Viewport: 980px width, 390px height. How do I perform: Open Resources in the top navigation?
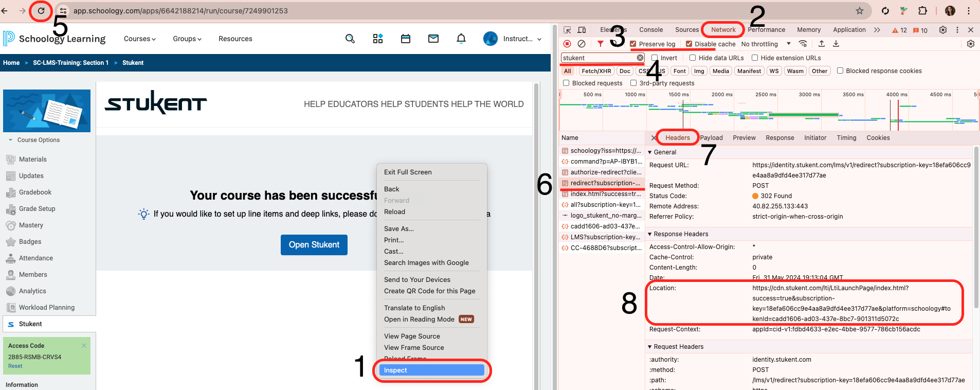tap(235, 39)
